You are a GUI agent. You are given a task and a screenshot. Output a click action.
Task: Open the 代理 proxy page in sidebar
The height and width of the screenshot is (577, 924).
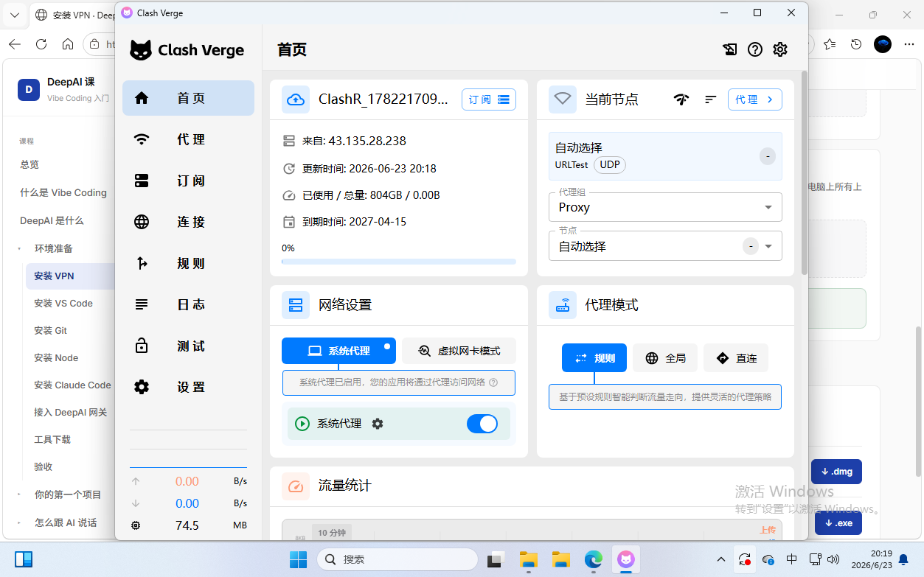(x=188, y=139)
